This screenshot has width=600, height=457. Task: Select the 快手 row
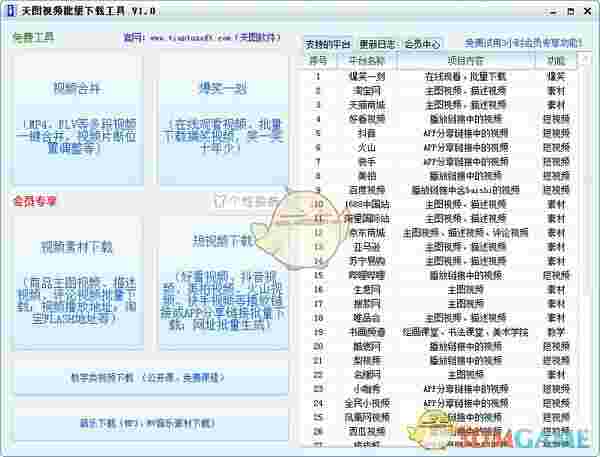tap(440, 162)
